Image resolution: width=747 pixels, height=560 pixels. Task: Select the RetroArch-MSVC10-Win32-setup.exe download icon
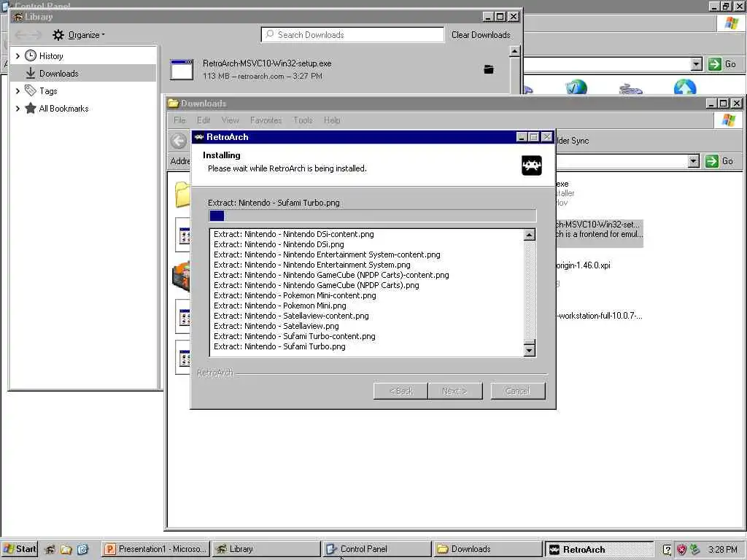click(x=182, y=69)
